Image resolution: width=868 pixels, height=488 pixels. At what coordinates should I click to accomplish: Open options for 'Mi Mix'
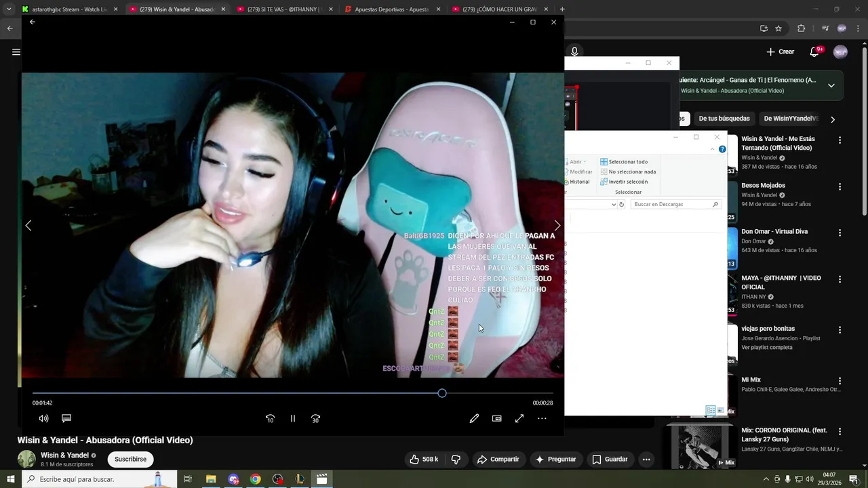tap(840, 381)
